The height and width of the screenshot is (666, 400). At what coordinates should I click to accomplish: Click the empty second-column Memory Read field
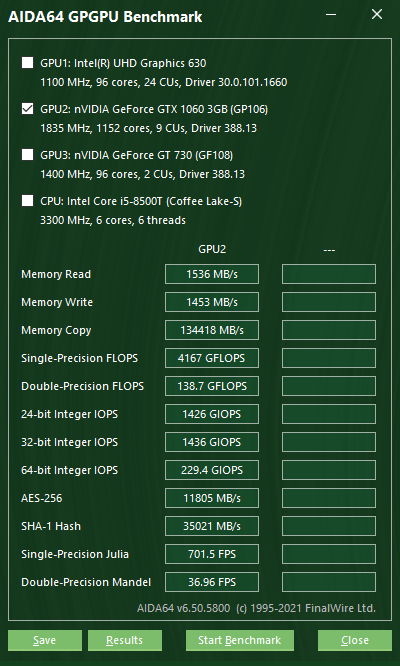(329, 274)
